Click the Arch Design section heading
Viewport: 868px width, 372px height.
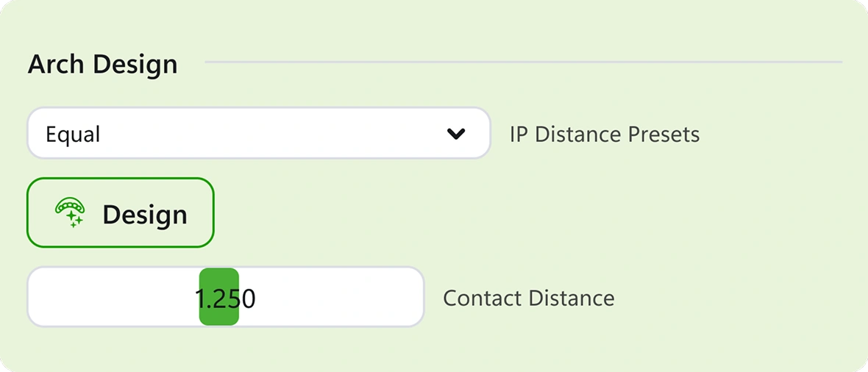coord(102,65)
